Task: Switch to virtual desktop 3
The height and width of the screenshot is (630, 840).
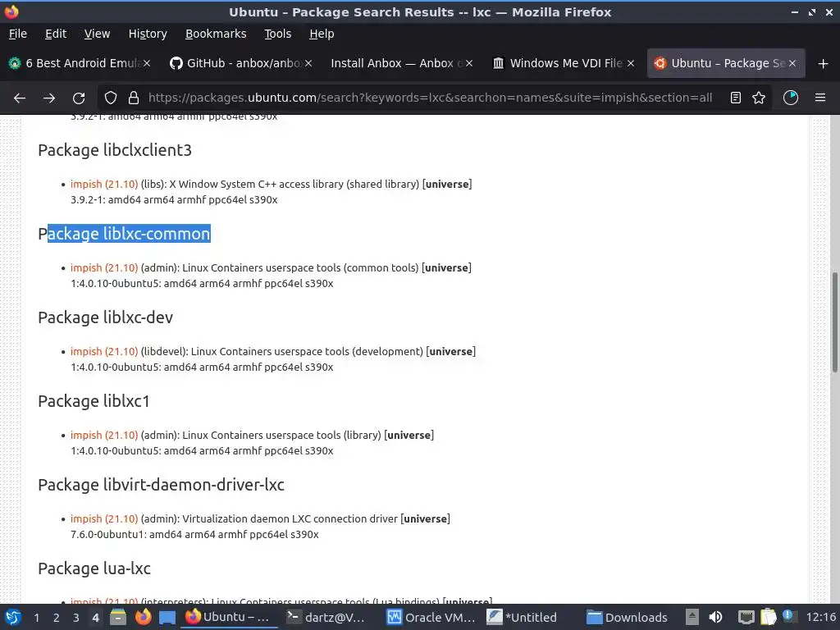Action: pos(76,618)
